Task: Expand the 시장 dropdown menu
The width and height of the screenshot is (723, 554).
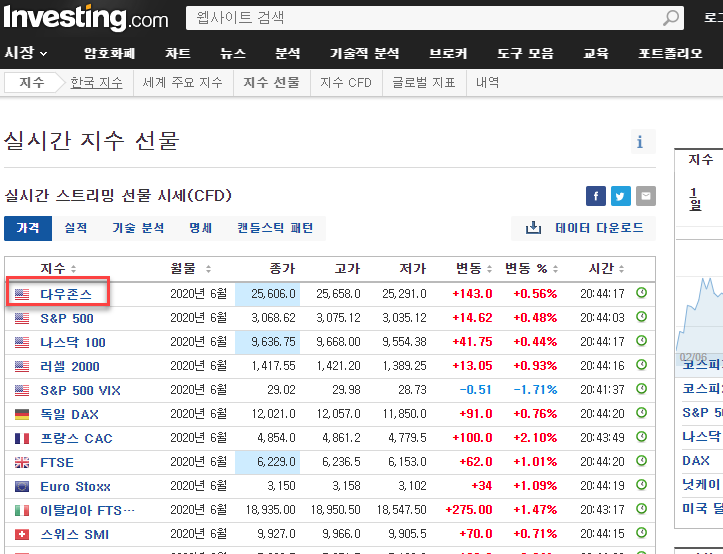Action: pos(26,53)
